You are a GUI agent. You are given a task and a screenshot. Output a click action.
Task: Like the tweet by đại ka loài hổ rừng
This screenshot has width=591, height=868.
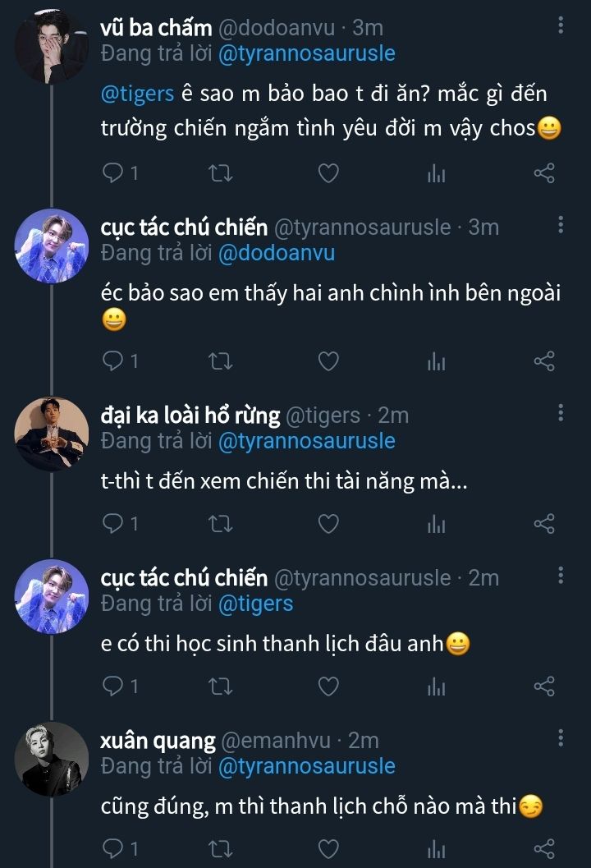click(328, 524)
